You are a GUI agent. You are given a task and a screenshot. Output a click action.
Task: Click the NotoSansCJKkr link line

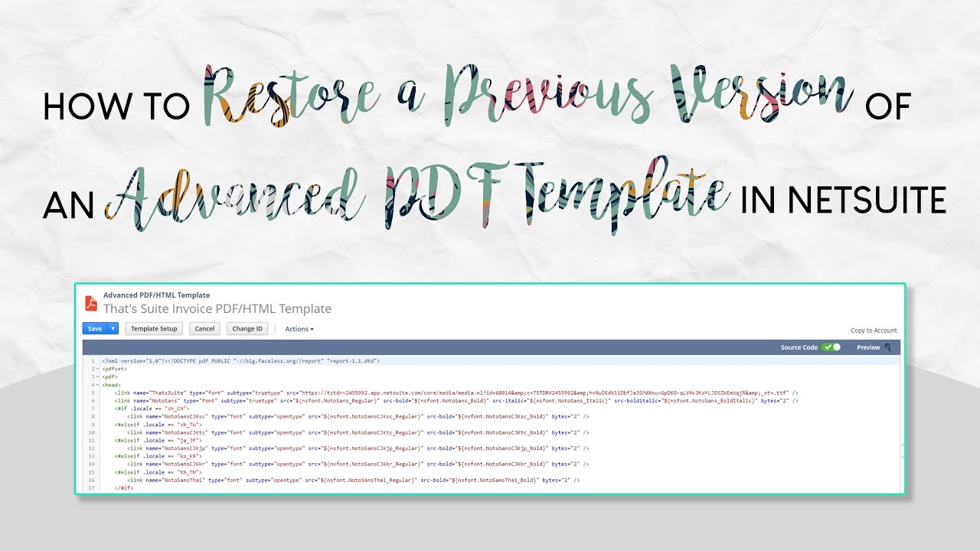coord(358,464)
